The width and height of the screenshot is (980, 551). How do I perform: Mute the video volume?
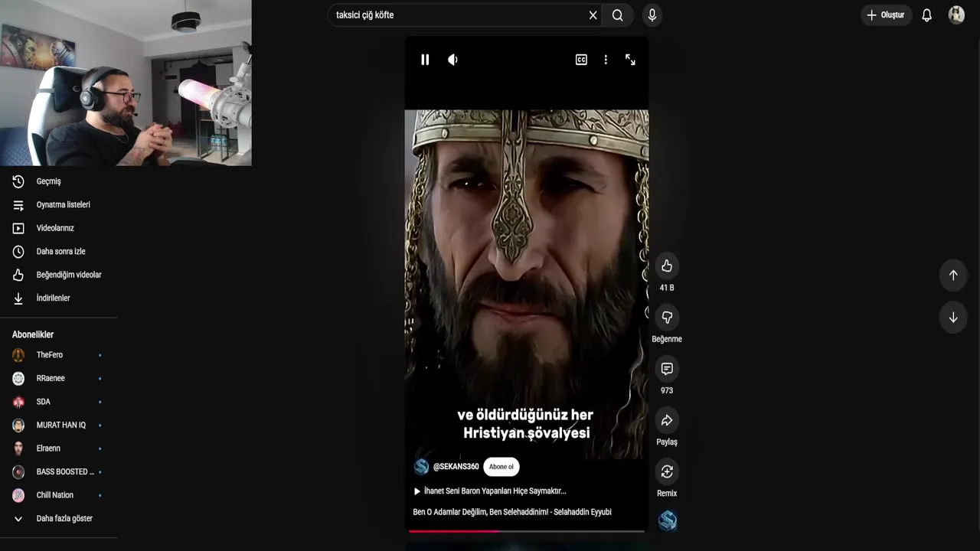pos(452,60)
